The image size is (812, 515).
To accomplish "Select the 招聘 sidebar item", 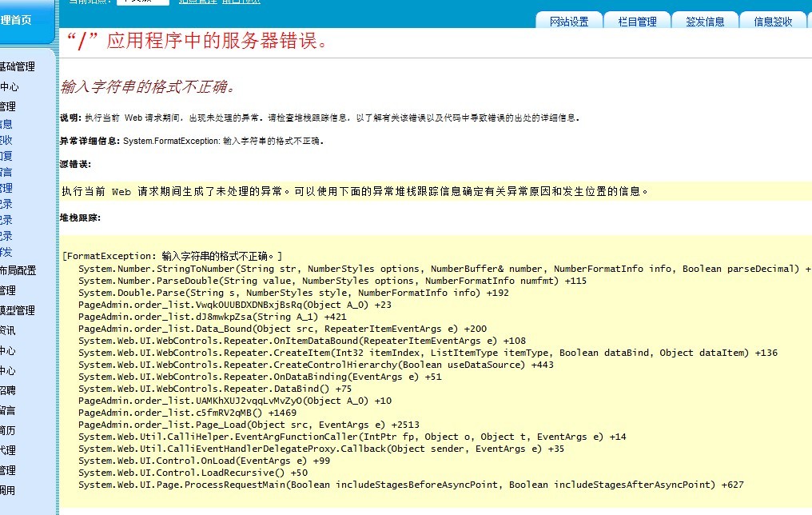I will tap(8, 390).
